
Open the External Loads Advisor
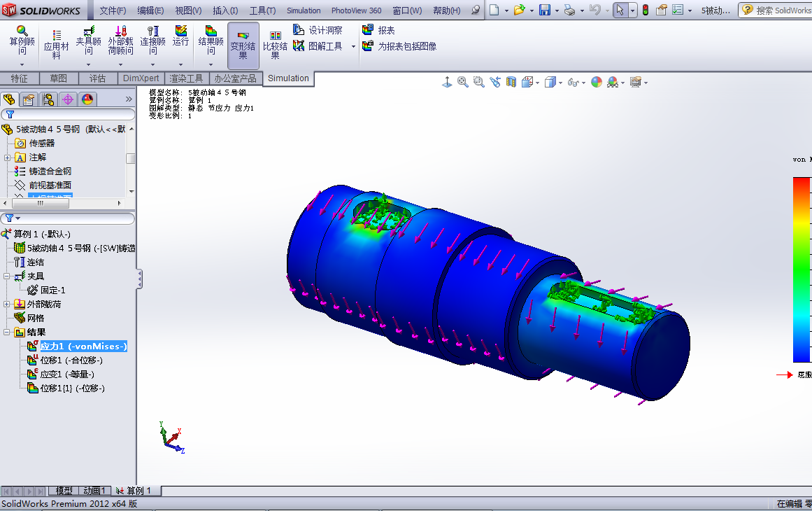click(x=121, y=40)
